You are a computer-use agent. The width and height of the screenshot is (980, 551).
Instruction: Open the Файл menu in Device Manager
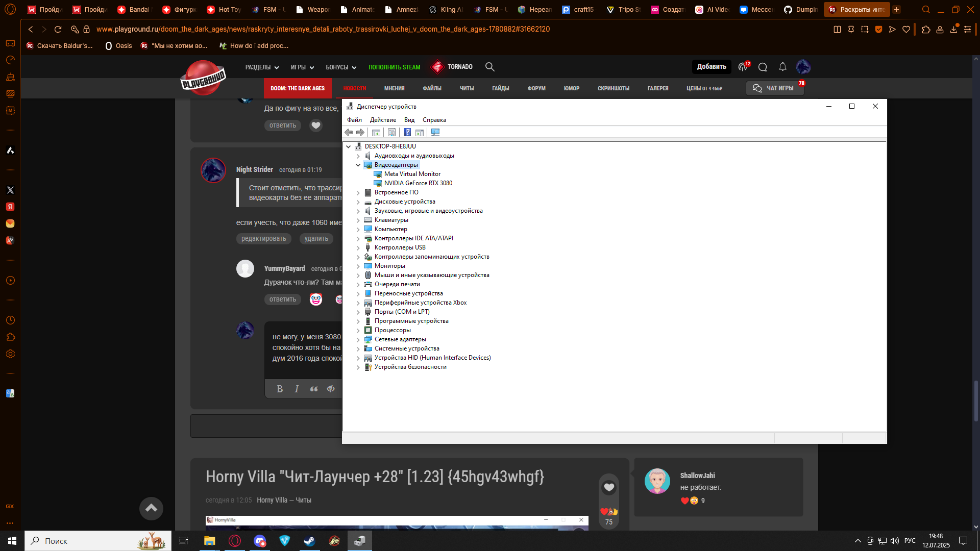pyautogui.click(x=354, y=120)
